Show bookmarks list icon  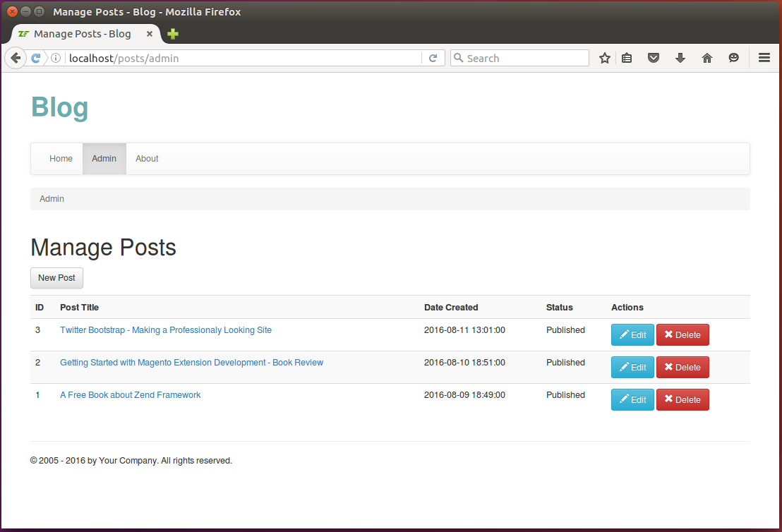tap(627, 59)
